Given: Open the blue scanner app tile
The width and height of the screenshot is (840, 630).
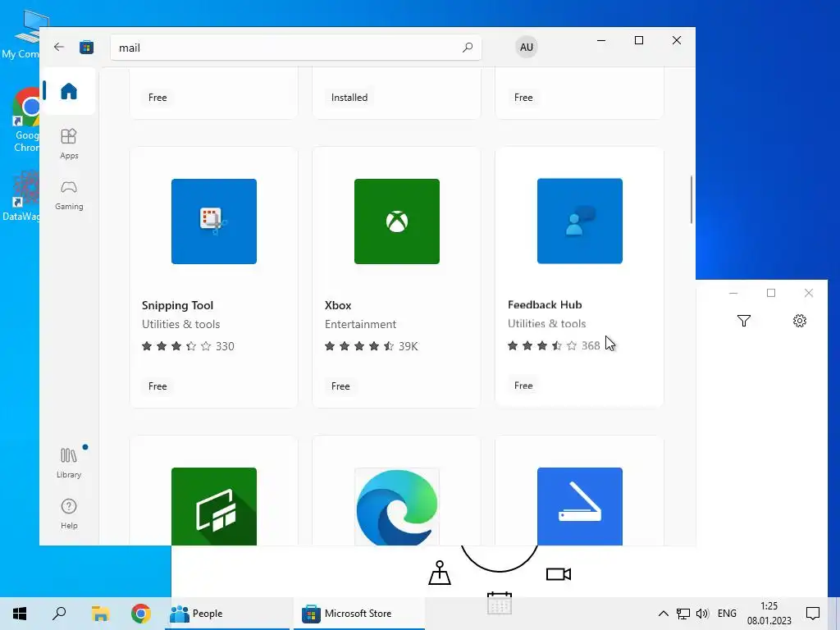Looking at the screenshot, I should [x=580, y=506].
